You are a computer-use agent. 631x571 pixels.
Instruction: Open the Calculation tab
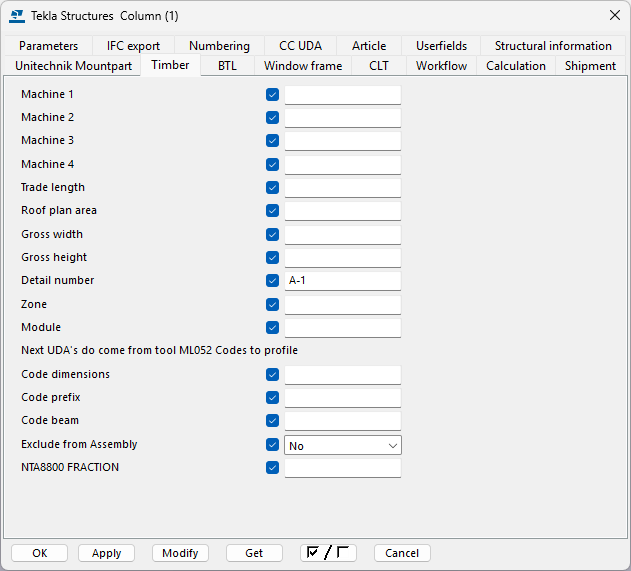[x=516, y=66]
